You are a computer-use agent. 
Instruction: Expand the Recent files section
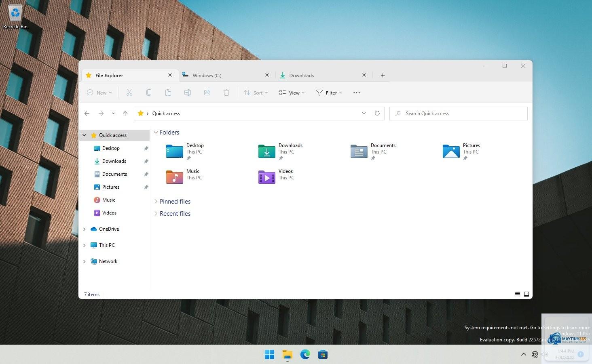(156, 214)
